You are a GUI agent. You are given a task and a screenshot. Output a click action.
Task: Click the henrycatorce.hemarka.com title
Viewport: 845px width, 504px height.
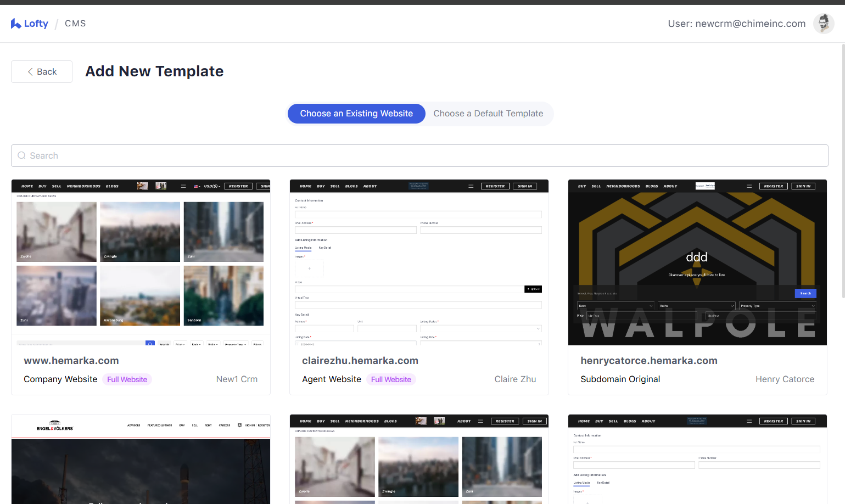tap(649, 361)
